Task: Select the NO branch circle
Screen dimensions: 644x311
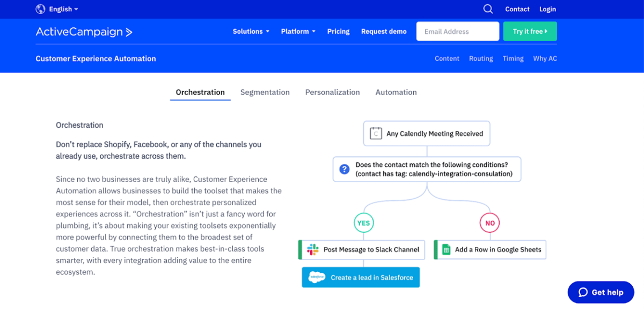Action: (489, 222)
